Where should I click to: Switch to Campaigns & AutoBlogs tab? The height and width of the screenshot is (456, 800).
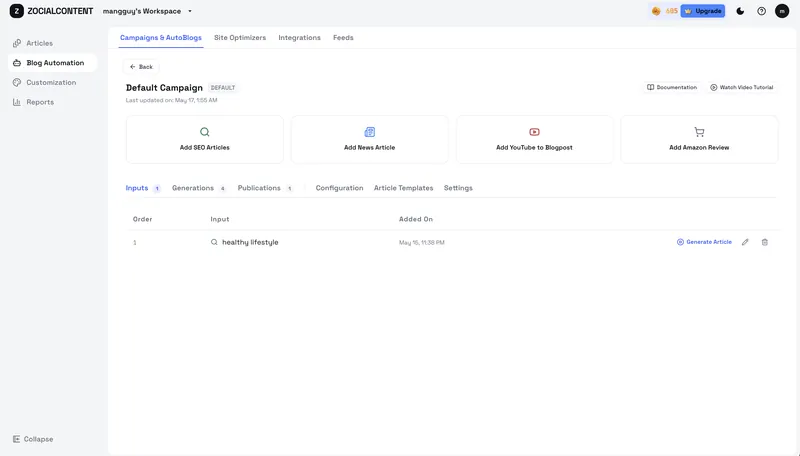tap(161, 38)
